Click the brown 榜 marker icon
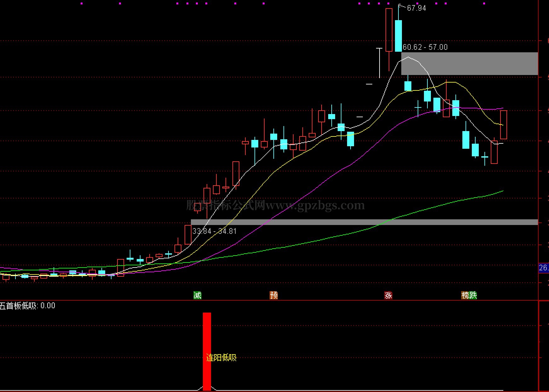The height and width of the screenshot is (392, 549). tap(465, 295)
